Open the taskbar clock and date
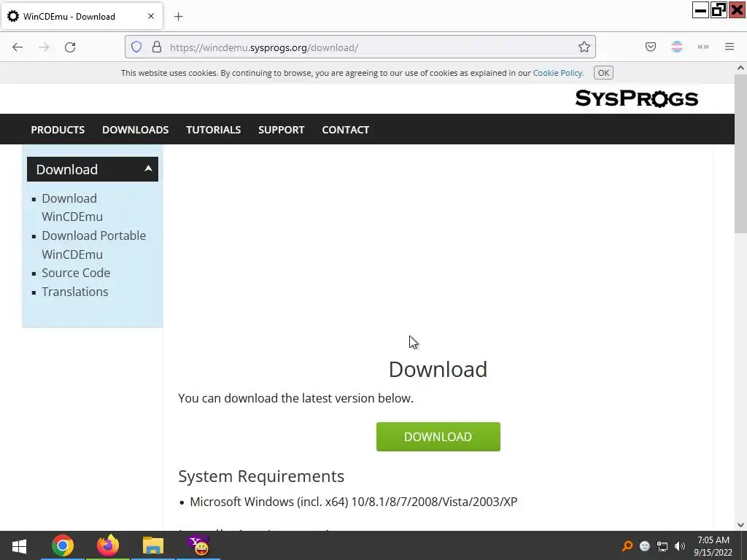 (713, 546)
